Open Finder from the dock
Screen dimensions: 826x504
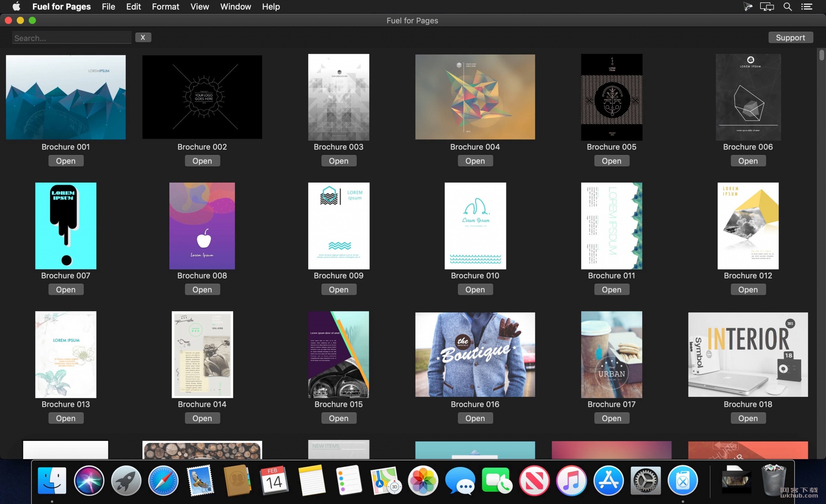pos(52,480)
